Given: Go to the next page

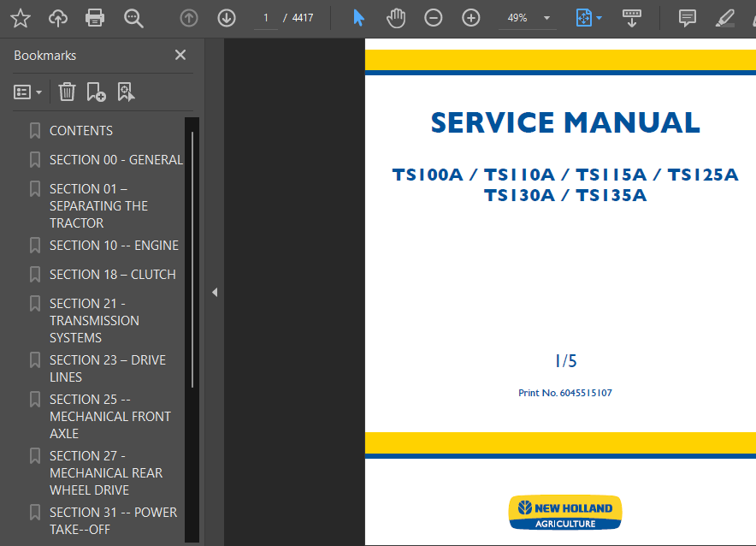Looking at the screenshot, I should pos(226,17).
